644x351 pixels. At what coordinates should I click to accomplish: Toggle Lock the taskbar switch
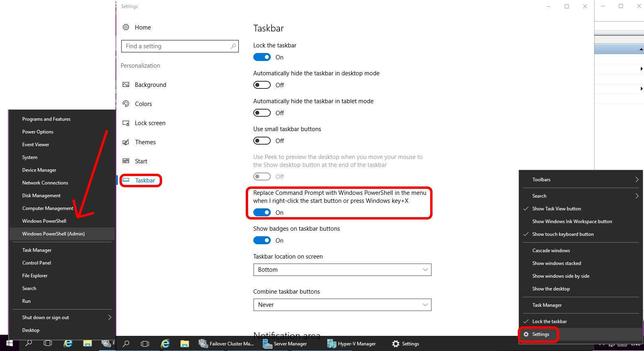(262, 57)
